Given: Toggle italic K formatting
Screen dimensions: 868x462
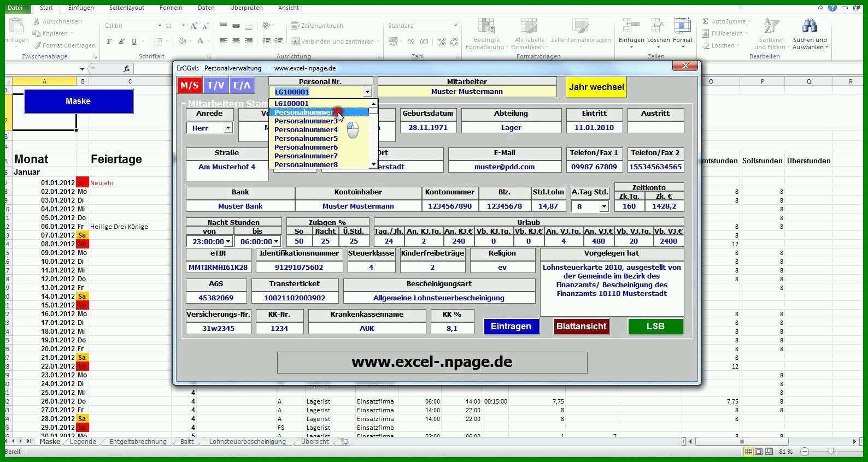Looking at the screenshot, I should pyautogui.click(x=121, y=42).
